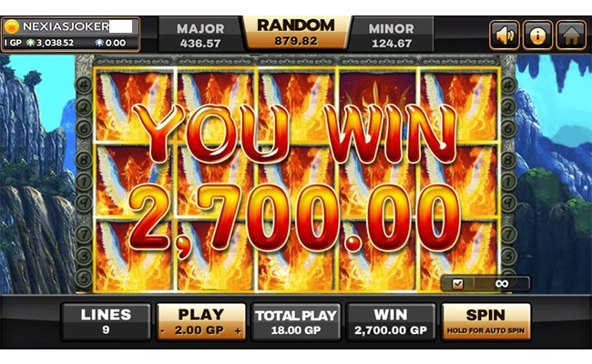Click the LINES 9 button
The image size is (592, 364).
click(x=106, y=322)
